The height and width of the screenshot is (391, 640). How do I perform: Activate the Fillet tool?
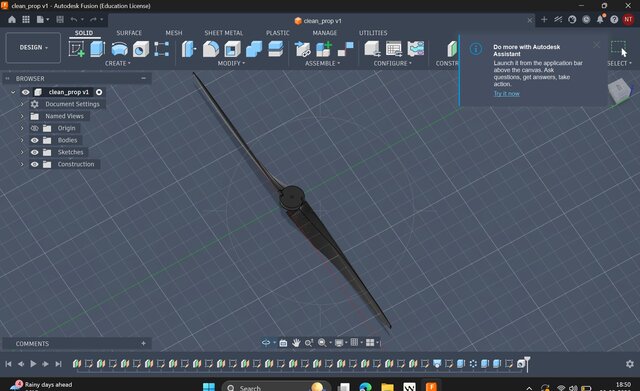(211, 49)
